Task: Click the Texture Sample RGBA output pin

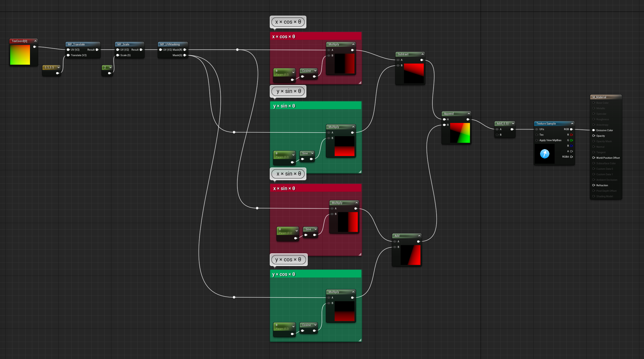Action: 571,157
